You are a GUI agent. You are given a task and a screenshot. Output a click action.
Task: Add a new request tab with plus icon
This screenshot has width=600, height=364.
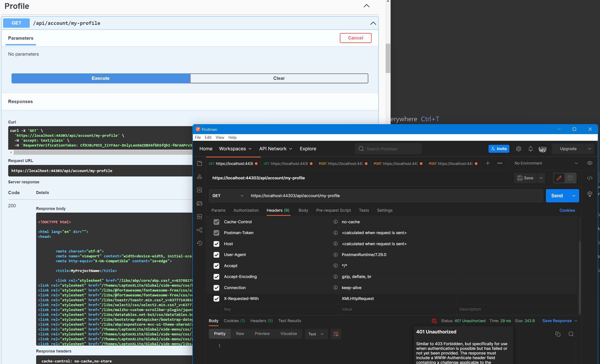487,163
